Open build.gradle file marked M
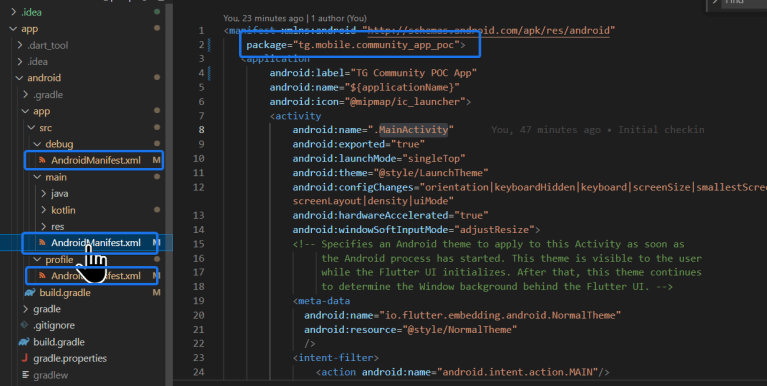767x386 pixels. [65, 293]
